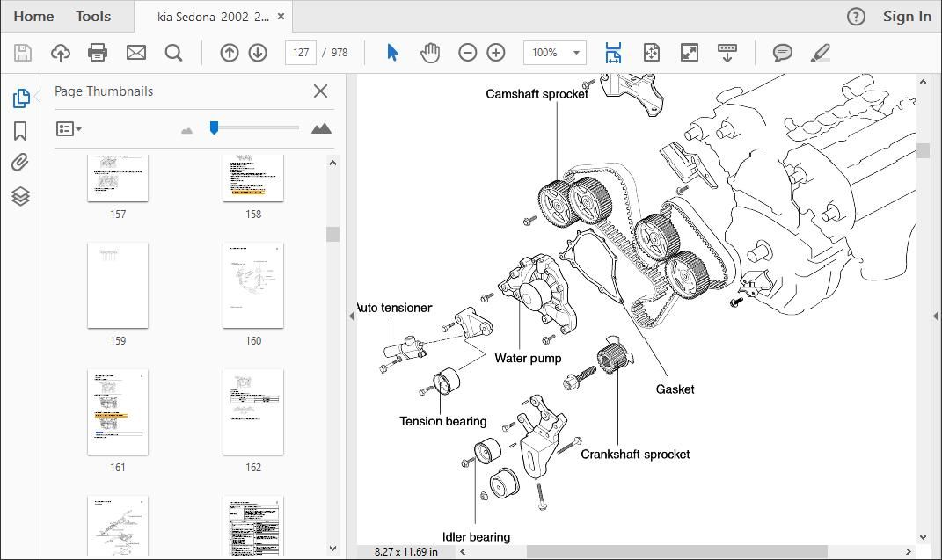This screenshot has height=560, width=942.
Task: Toggle the Layers panel
Action: 20,196
